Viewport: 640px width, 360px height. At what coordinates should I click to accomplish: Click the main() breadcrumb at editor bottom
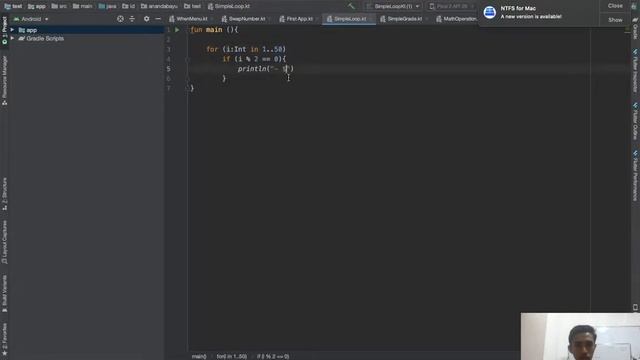click(199, 356)
